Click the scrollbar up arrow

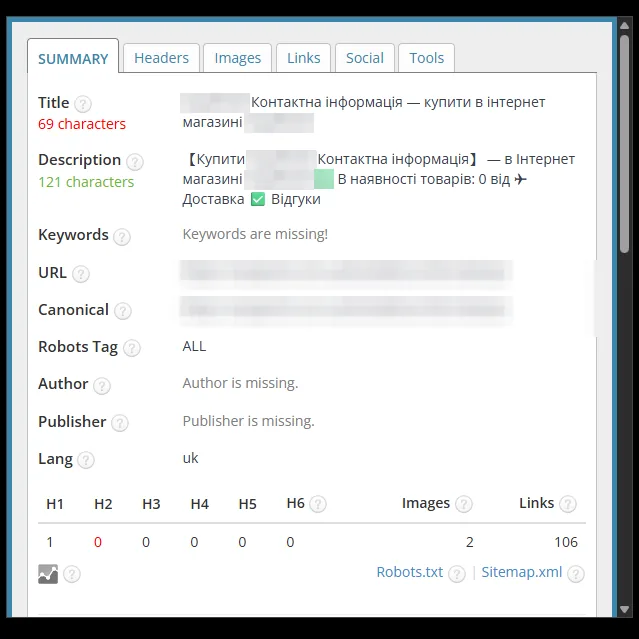point(624,26)
